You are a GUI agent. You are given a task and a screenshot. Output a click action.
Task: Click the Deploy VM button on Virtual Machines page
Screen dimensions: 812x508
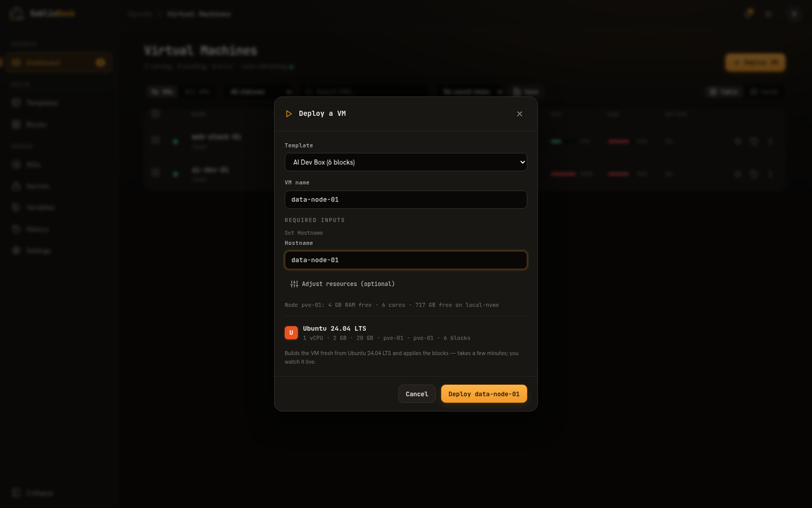click(755, 62)
